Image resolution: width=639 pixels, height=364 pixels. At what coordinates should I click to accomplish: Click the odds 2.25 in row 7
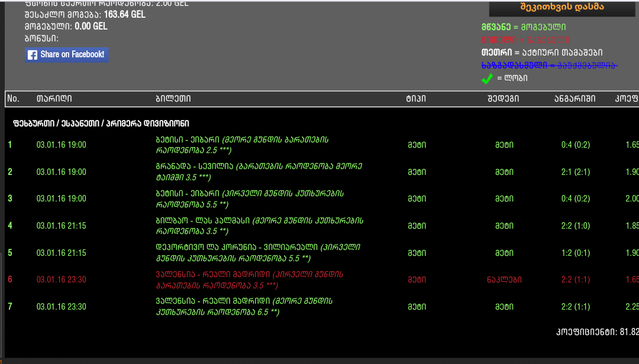click(x=632, y=307)
